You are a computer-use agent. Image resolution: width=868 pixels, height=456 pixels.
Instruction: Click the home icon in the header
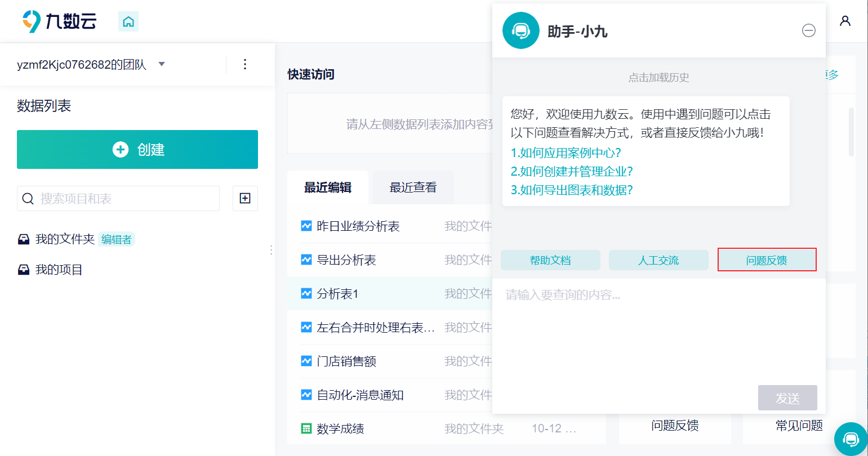[128, 22]
